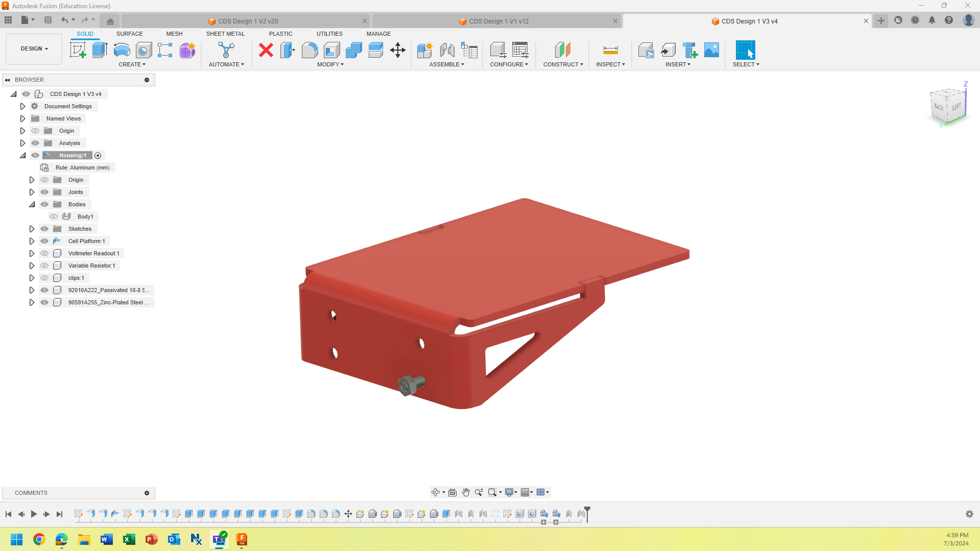Open the MODIFY dropdown menu
Screen dimensions: 980x551
click(x=330, y=64)
